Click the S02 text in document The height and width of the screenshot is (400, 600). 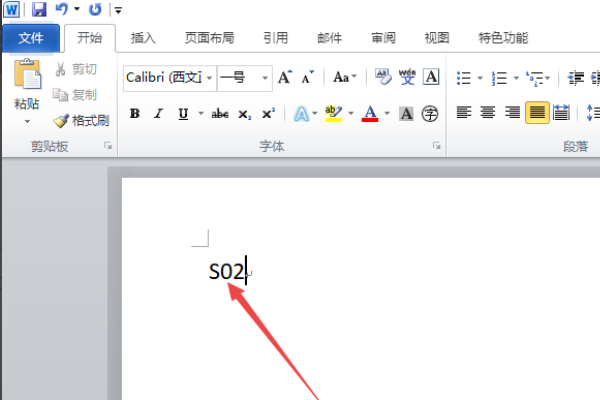tap(226, 271)
